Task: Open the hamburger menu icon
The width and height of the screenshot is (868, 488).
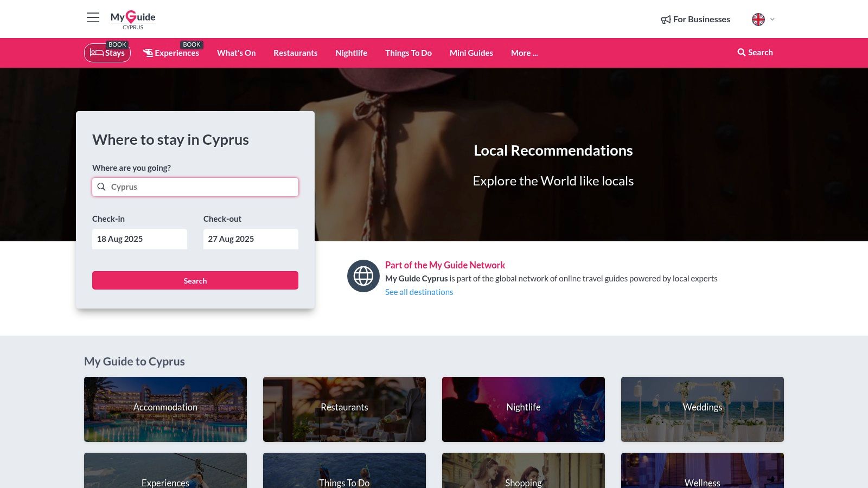Action: click(93, 18)
